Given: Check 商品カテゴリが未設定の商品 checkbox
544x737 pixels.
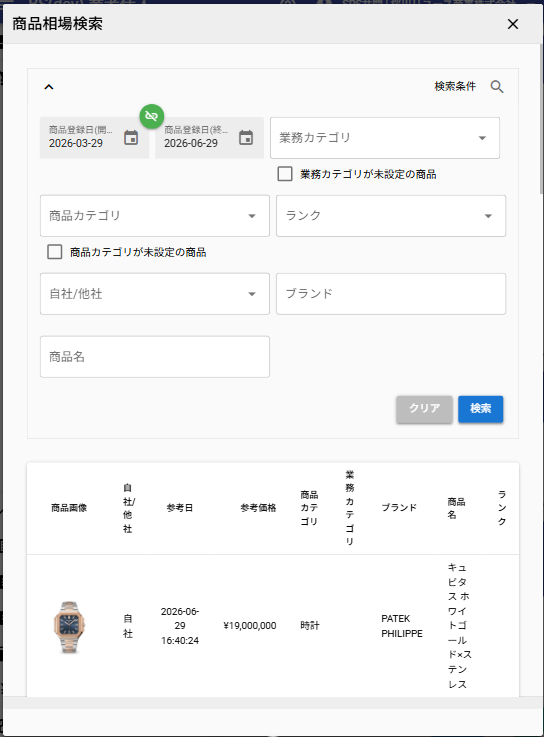Looking at the screenshot, I should coord(55,252).
